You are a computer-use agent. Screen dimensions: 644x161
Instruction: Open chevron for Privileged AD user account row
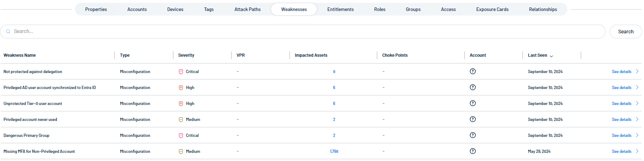pyautogui.click(x=637, y=87)
